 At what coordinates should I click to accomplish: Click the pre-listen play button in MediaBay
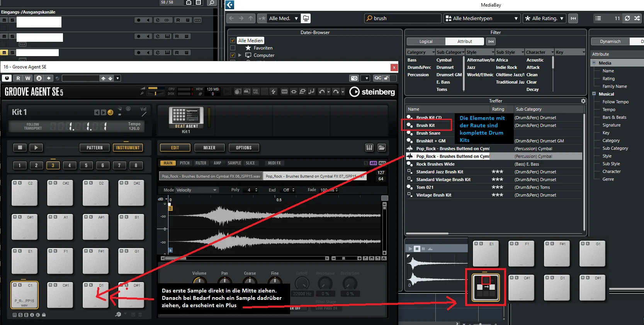click(x=410, y=249)
